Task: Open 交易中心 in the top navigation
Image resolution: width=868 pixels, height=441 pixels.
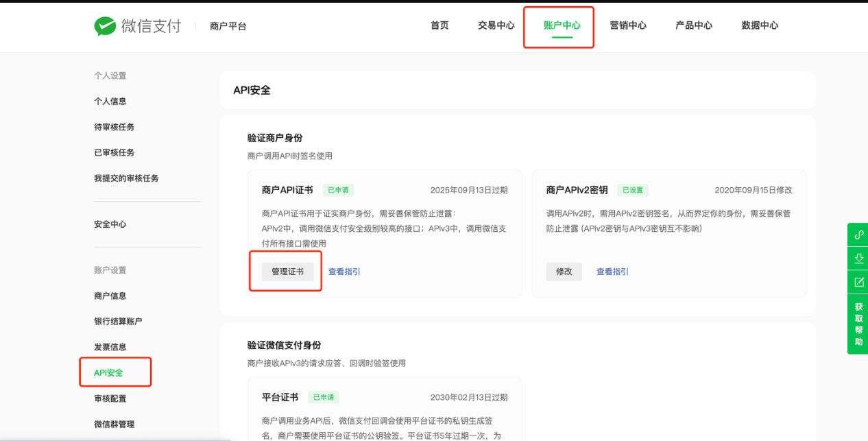Action: 496,25
